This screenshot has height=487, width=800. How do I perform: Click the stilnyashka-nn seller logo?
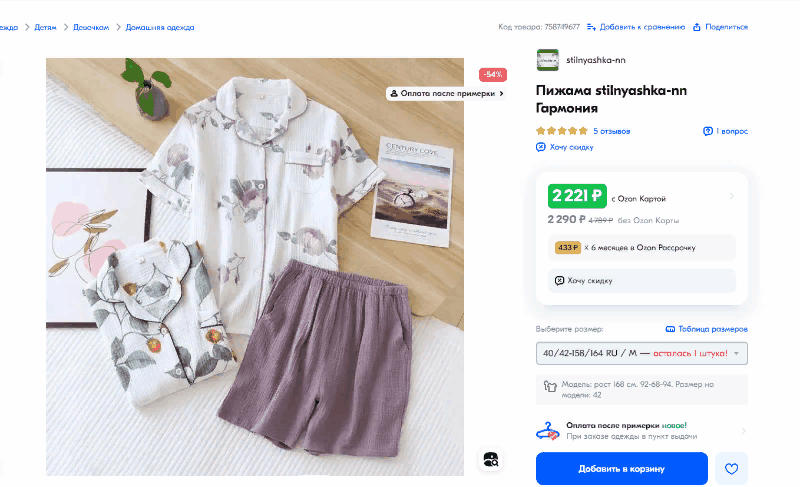tap(547, 60)
